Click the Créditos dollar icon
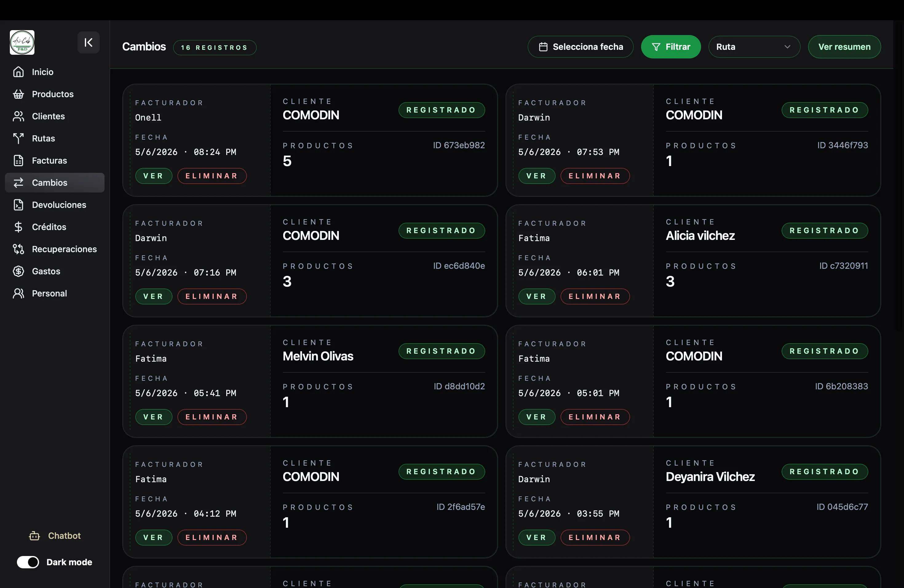The height and width of the screenshot is (588, 904). [x=18, y=227]
